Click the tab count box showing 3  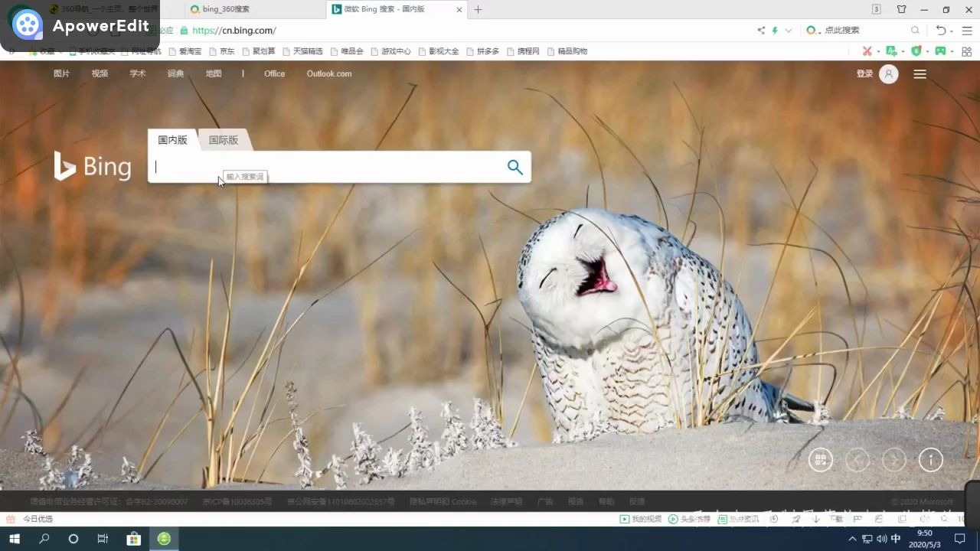877,10
